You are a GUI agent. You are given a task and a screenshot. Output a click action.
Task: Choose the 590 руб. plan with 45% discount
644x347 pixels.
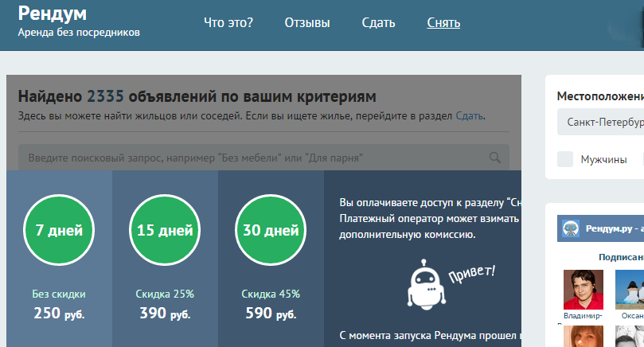[x=271, y=313]
